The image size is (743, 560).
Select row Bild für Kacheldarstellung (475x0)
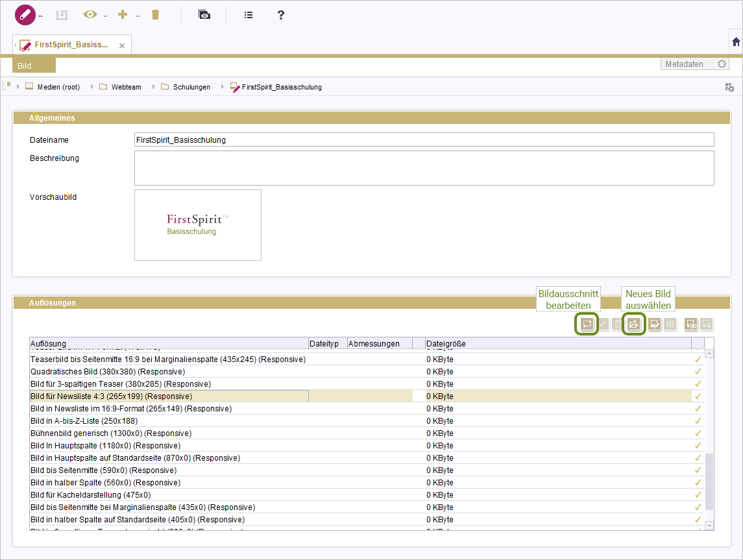pos(367,494)
